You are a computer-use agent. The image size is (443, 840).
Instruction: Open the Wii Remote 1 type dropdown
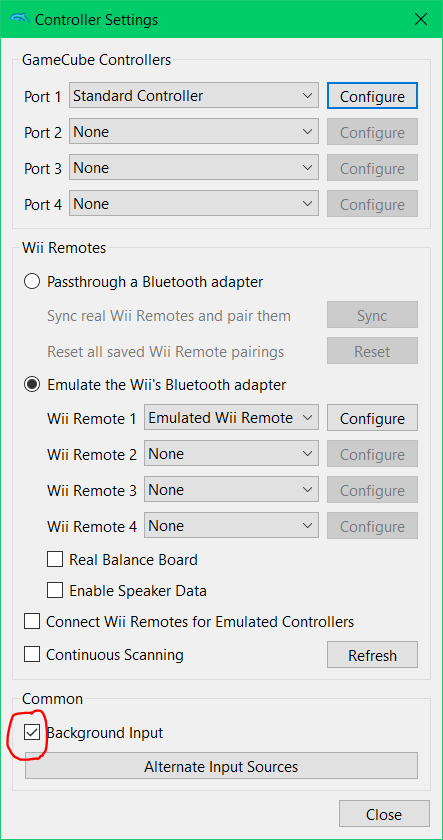231,418
